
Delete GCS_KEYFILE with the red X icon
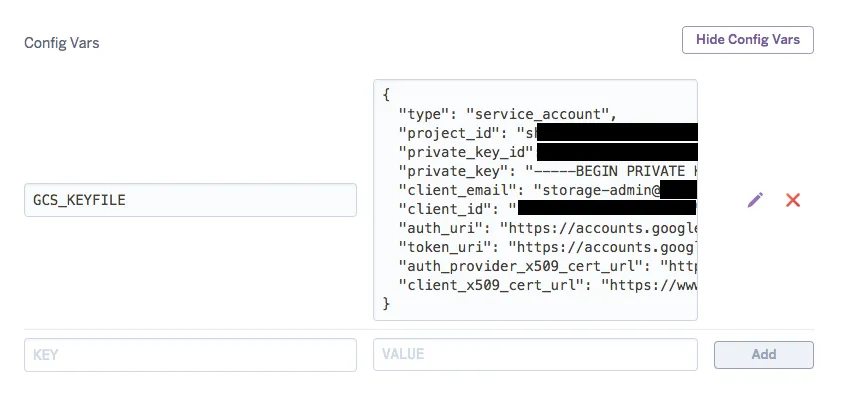(793, 200)
